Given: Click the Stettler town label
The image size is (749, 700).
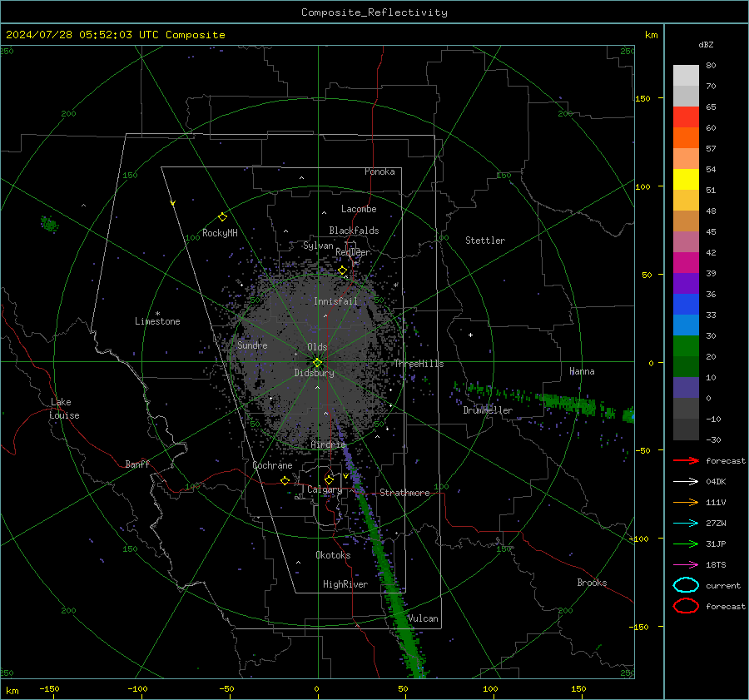Looking at the screenshot, I should [485, 241].
